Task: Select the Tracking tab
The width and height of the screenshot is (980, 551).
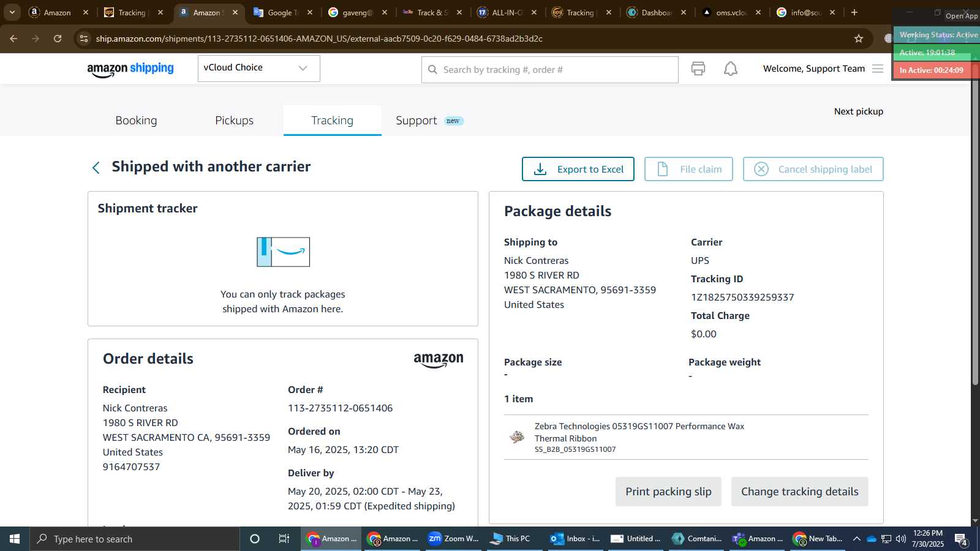Action: tap(332, 121)
